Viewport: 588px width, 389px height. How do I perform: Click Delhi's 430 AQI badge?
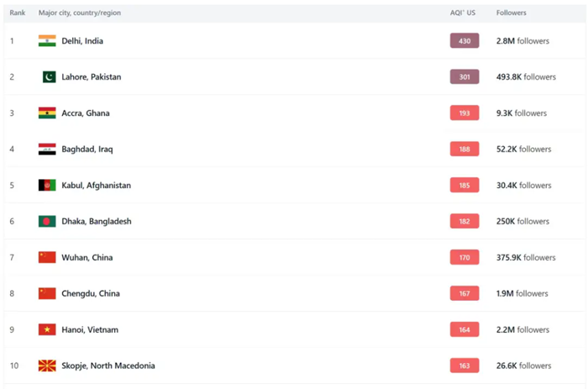click(465, 41)
